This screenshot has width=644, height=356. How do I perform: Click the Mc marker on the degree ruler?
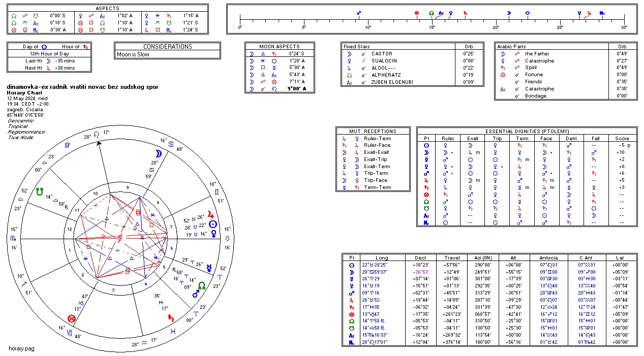click(x=602, y=13)
